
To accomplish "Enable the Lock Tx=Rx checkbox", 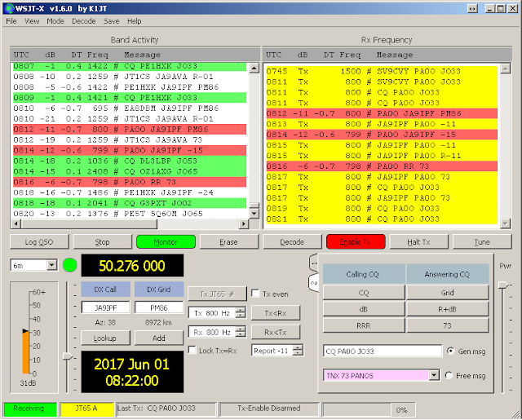I will coord(192,351).
